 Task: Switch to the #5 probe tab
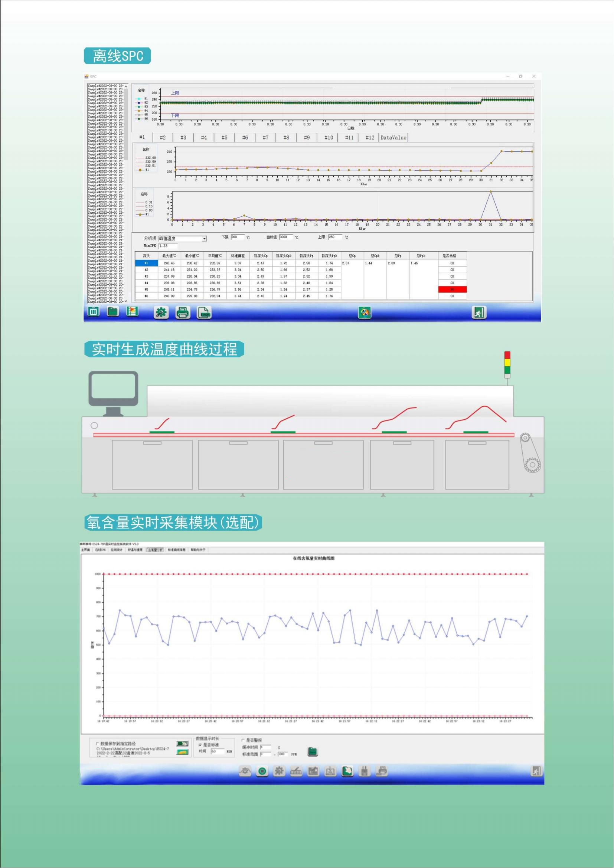[224, 138]
